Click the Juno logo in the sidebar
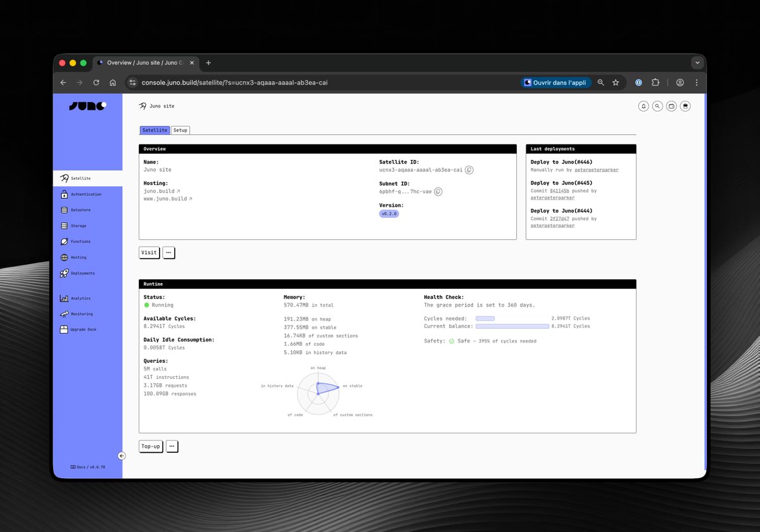 point(87,106)
